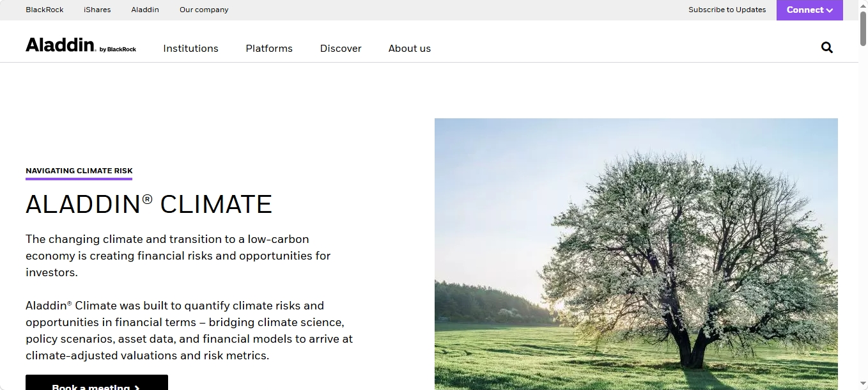The height and width of the screenshot is (390, 868).
Task: Open the Our company link
Action: click(204, 10)
